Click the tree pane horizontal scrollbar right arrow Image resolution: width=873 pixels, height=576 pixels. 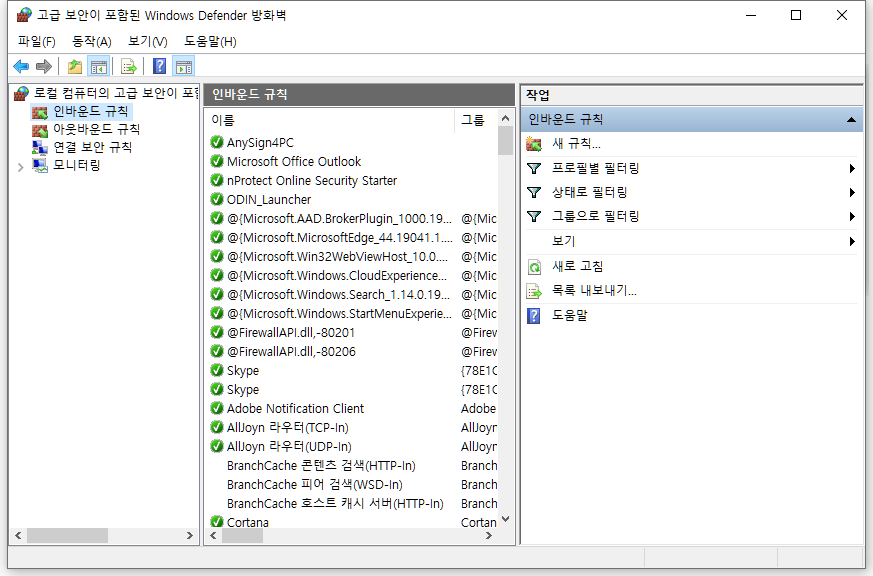coord(190,536)
